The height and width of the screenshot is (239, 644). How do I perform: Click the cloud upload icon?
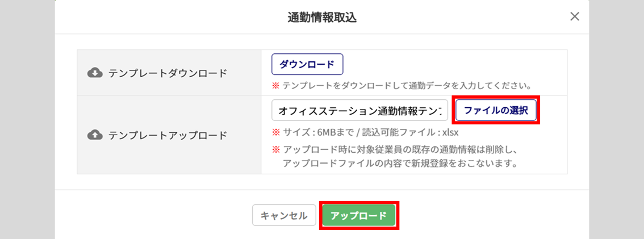coord(95,135)
